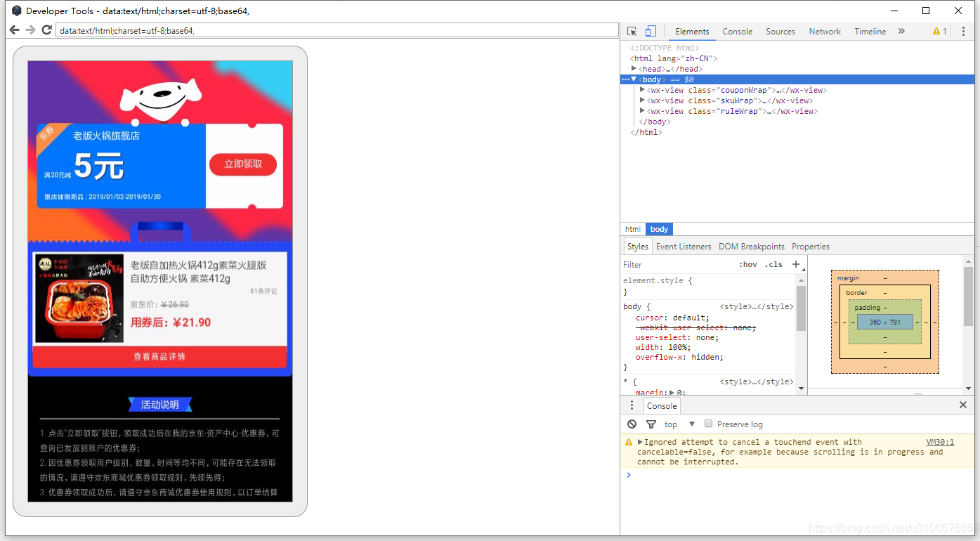Expand the touchend warning message arrow
Viewport: 980px width, 541px height.
point(640,442)
